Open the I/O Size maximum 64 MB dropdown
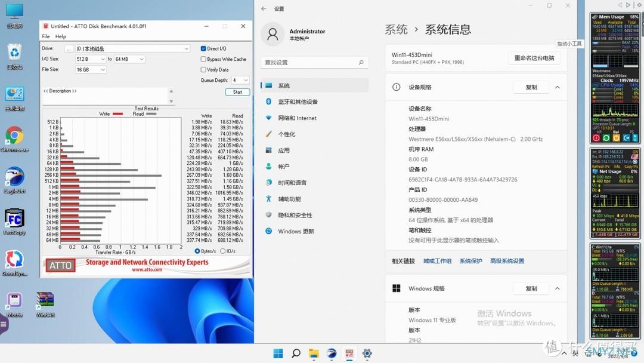This screenshot has height=363, width=644. tap(129, 59)
